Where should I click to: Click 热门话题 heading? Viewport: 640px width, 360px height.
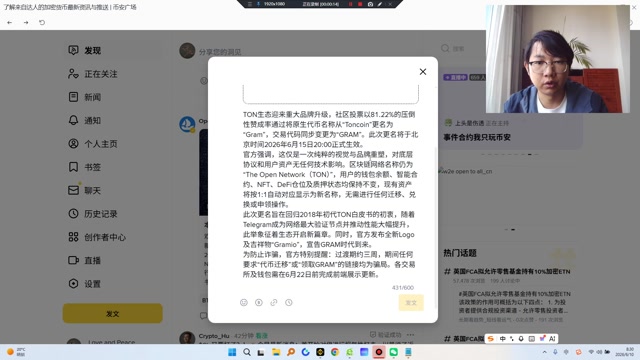pos(460,253)
